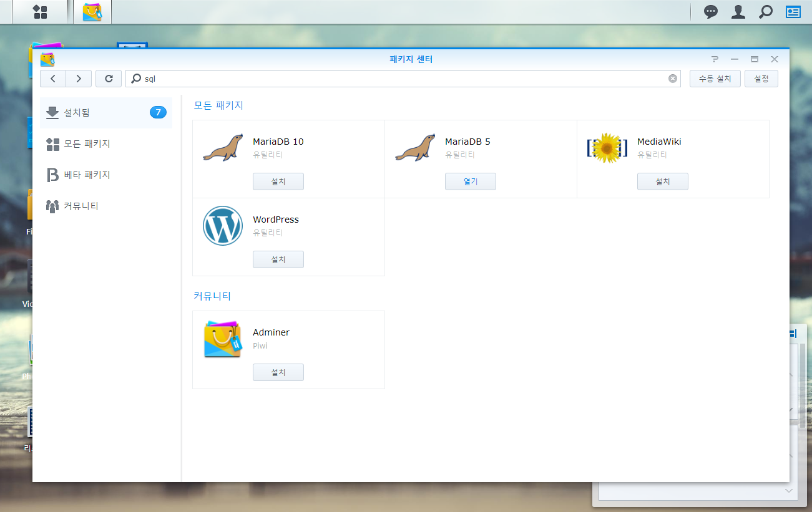
Task: Select 설치됨 in the sidebar
Action: (106, 112)
